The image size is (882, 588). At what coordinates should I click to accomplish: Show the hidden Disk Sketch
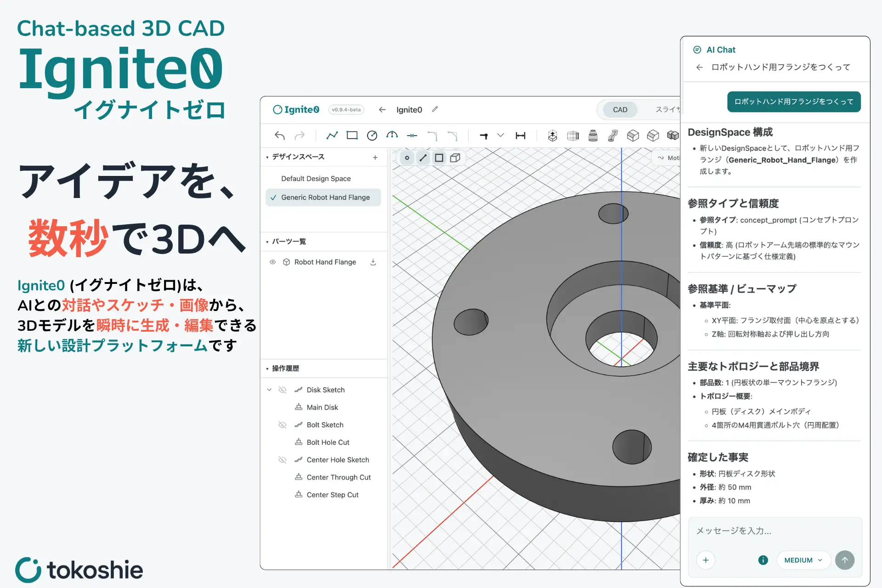coord(283,390)
